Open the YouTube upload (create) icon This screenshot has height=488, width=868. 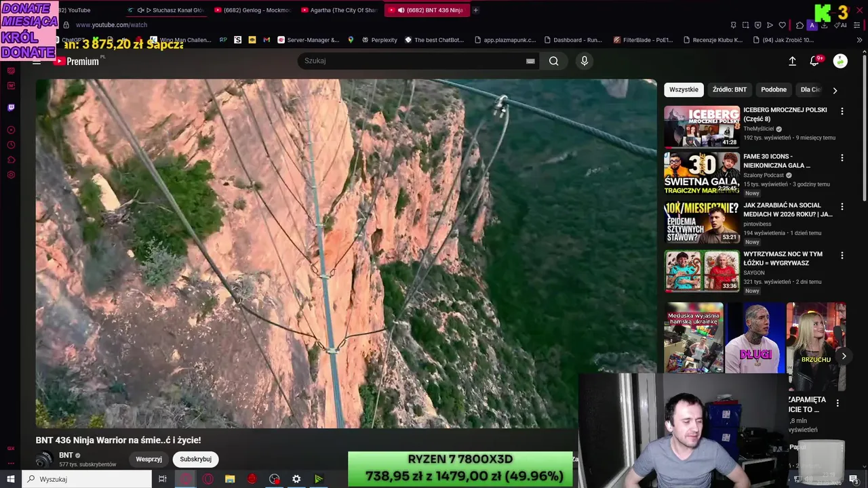click(x=792, y=61)
